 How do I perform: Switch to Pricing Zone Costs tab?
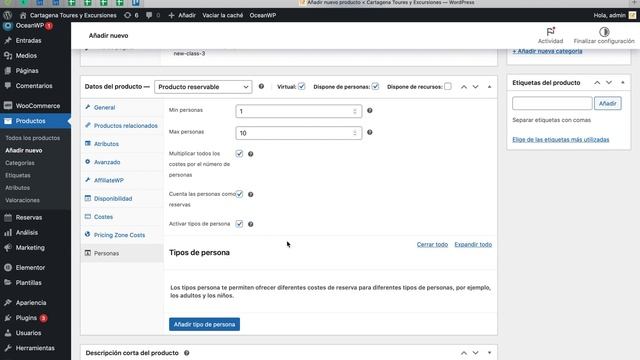tap(119, 235)
